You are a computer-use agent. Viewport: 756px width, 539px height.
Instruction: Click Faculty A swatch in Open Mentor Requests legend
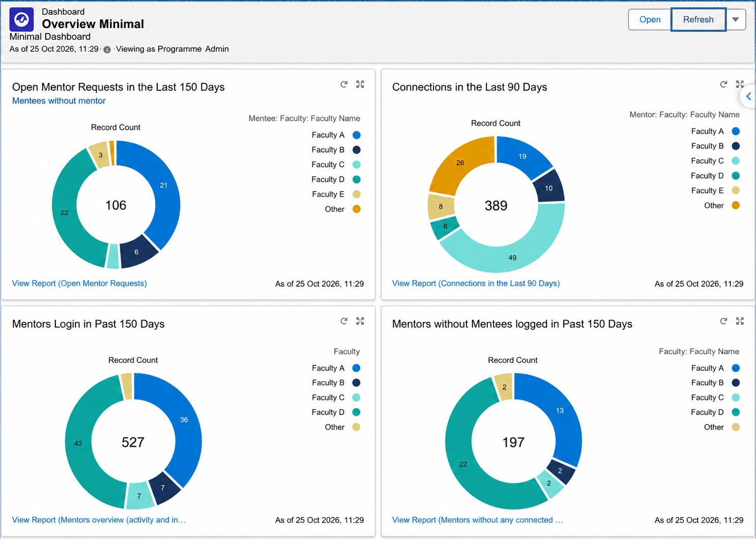(x=357, y=135)
